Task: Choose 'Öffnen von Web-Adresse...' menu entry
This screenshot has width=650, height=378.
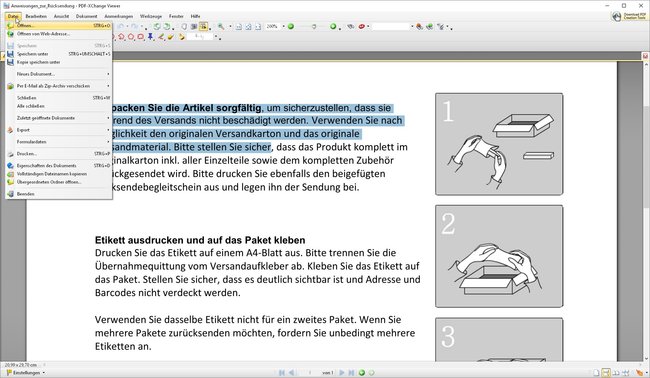Action: (x=58, y=34)
